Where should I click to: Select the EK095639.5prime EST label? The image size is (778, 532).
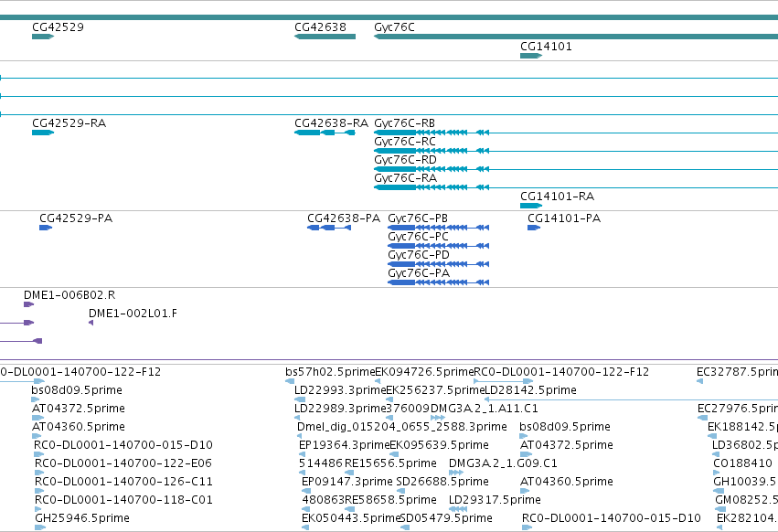pyautogui.click(x=439, y=445)
